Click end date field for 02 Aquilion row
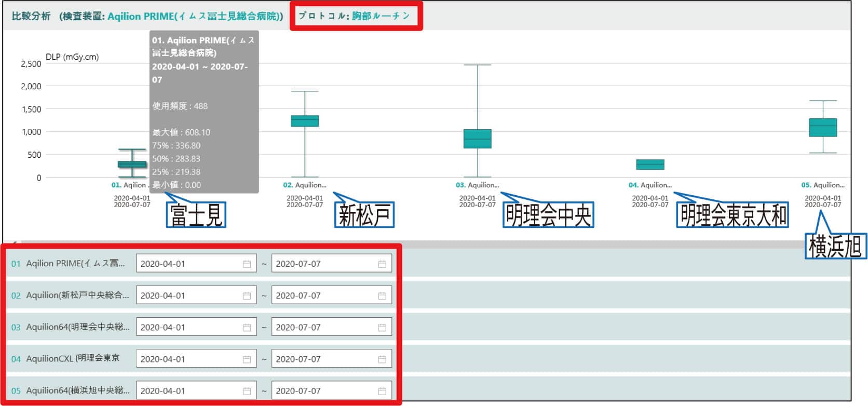Image resolution: width=868 pixels, height=406 pixels. 332,295
